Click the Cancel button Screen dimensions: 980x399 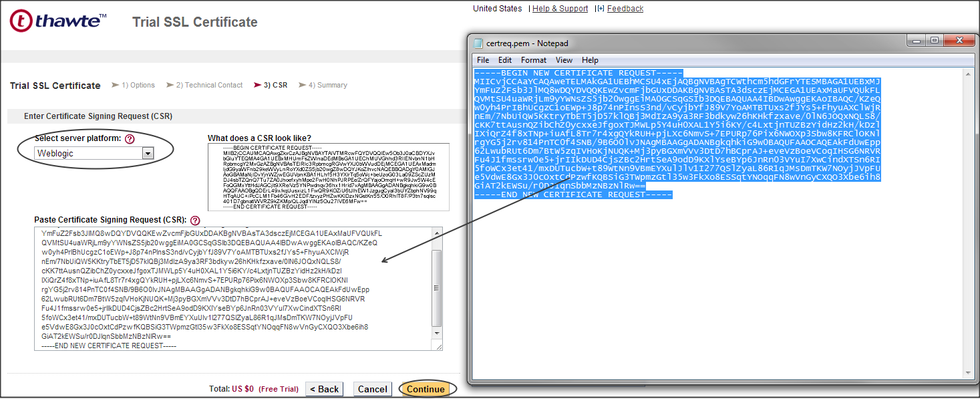pyautogui.click(x=372, y=389)
